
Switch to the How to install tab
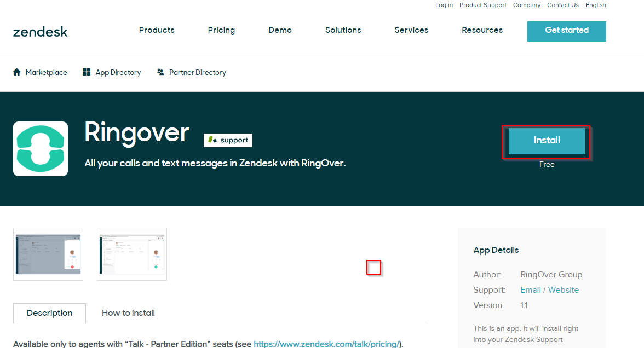pos(129,313)
